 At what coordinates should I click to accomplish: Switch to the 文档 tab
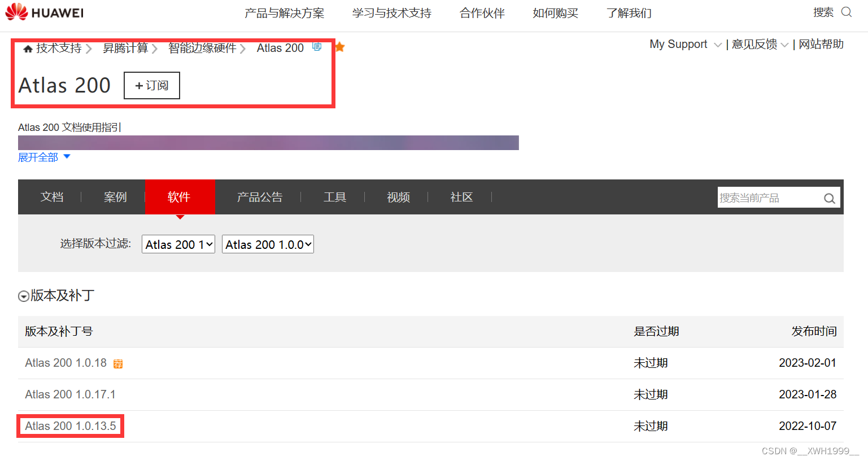tap(52, 197)
